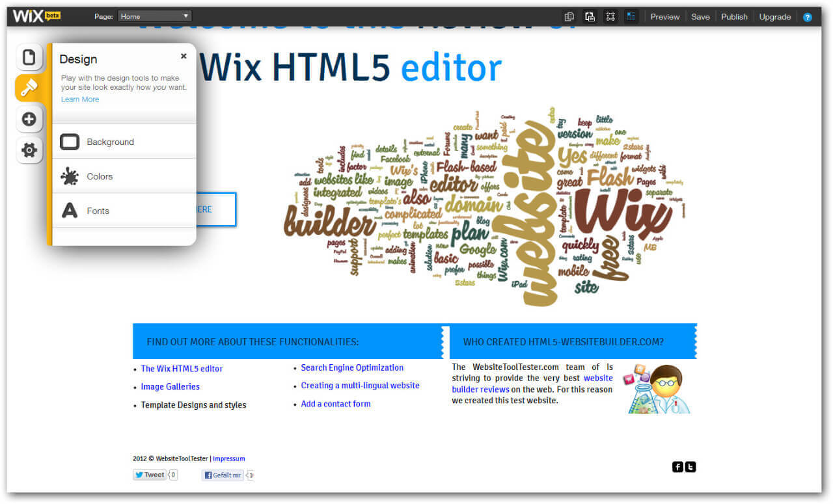Click the Facebook icon in footer

point(677,467)
